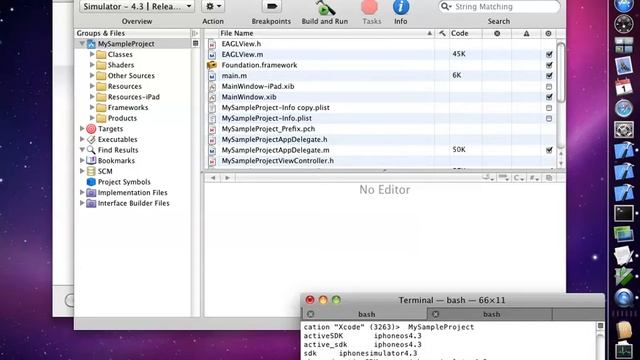Toggle target checkbox for Foundation.framework

[x=549, y=65]
